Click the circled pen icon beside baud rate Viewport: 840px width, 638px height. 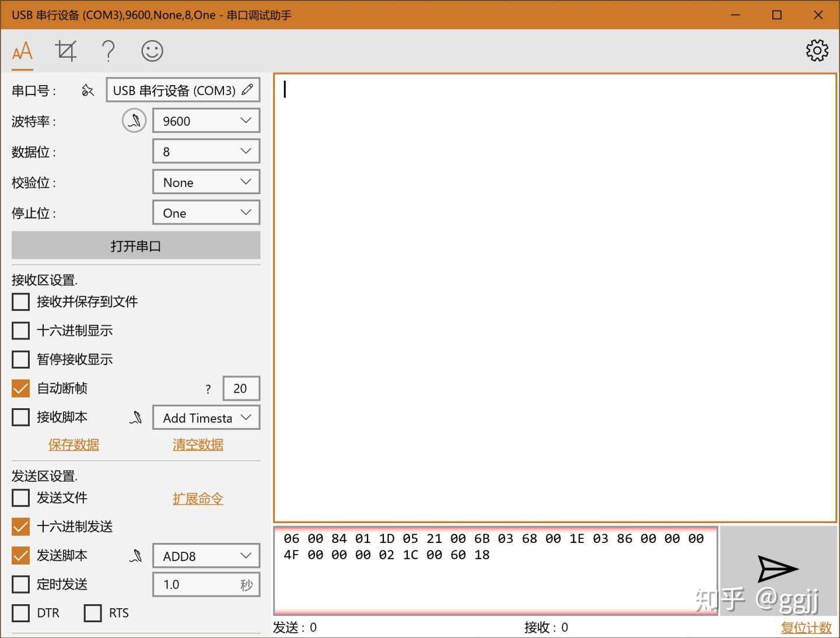[x=134, y=121]
